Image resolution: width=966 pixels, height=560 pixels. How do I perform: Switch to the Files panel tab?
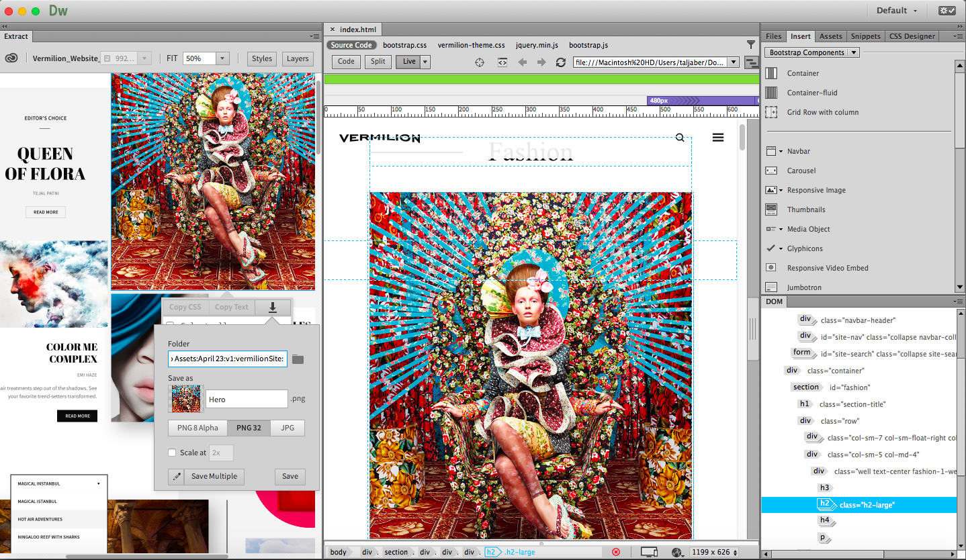(x=774, y=36)
